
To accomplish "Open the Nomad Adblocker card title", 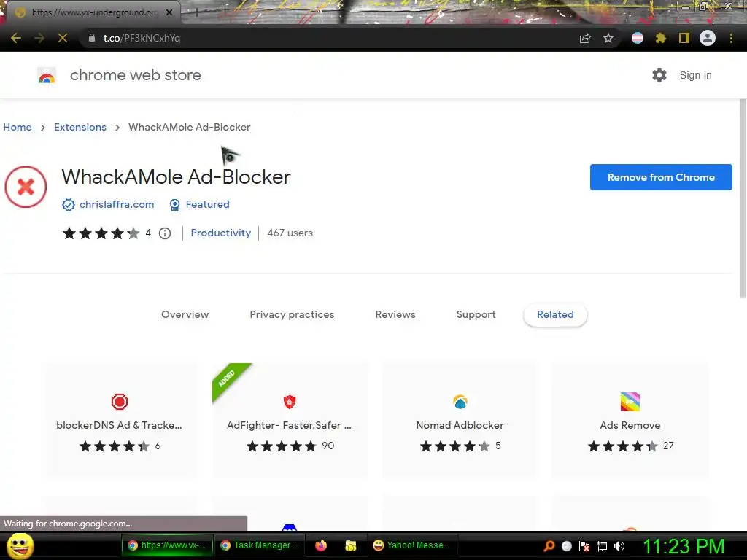I will tap(460, 425).
